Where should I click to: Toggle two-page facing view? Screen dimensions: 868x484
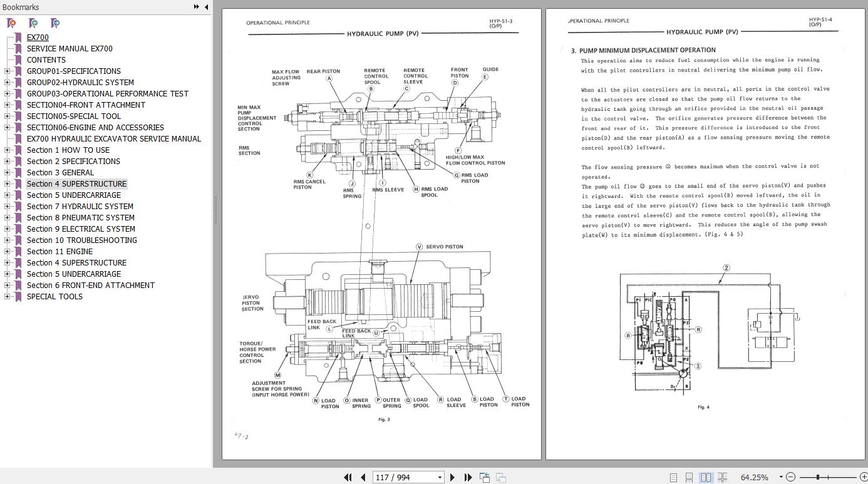point(706,477)
